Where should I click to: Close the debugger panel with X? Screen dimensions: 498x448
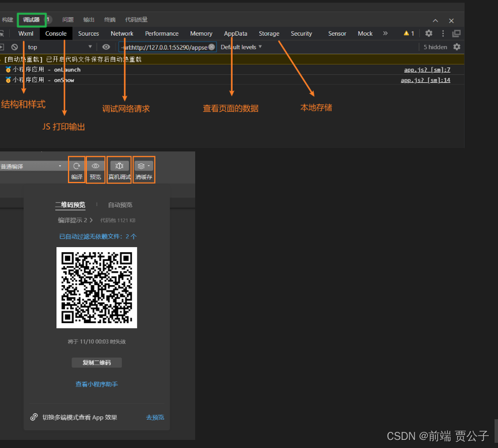(451, 21)
